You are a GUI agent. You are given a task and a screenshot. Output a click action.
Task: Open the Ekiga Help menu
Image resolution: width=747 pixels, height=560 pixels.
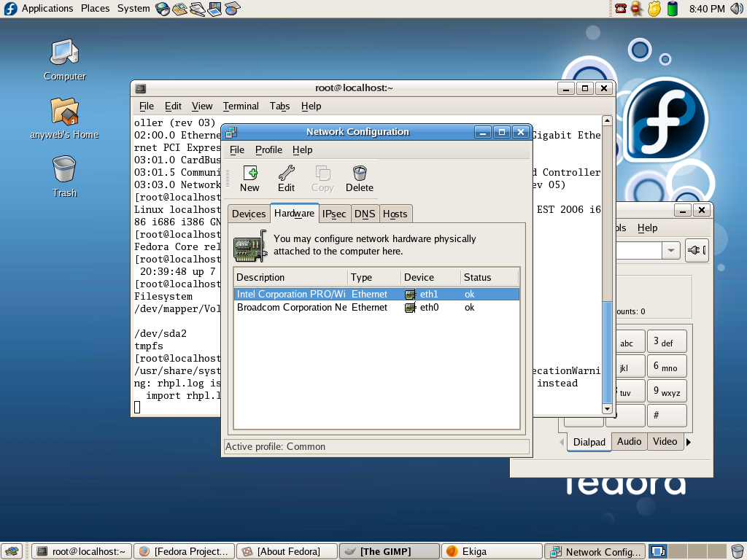tap(647, 228)
